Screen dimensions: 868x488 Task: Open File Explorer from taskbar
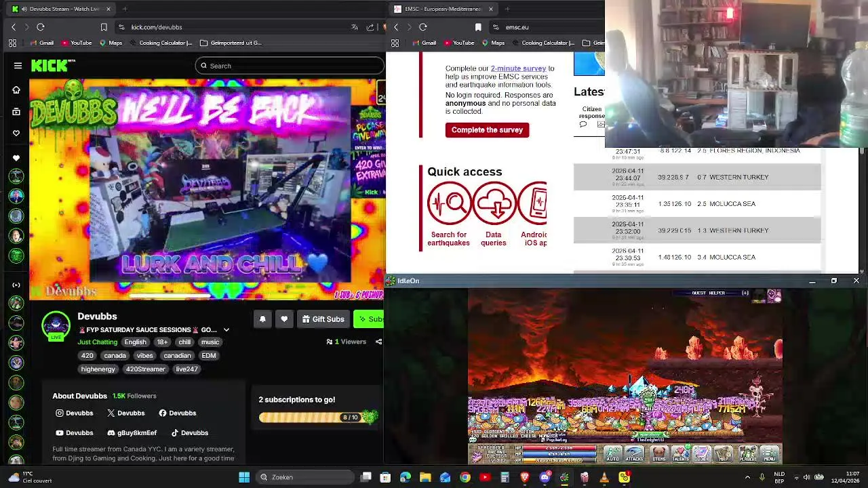click(425, 477)
